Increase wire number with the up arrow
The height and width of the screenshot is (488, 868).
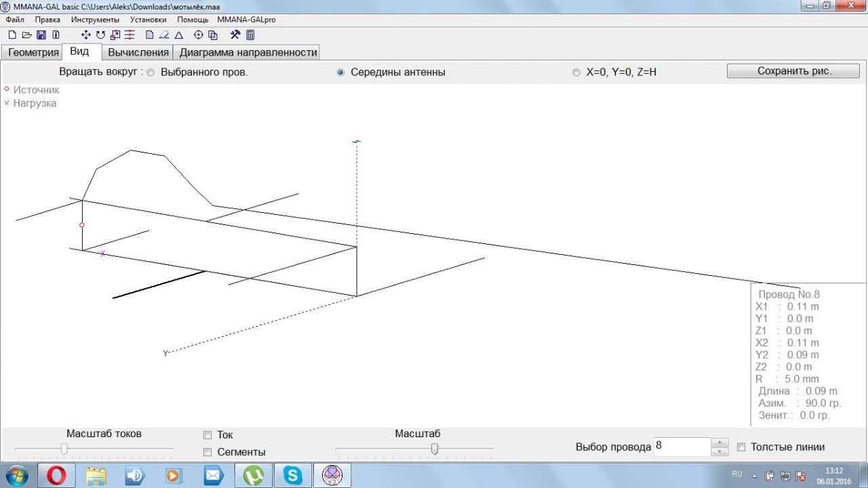pyautogui.click(x=719, y=443)
